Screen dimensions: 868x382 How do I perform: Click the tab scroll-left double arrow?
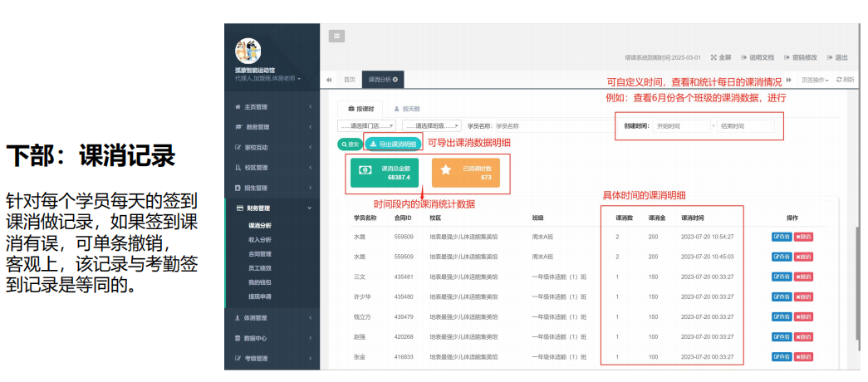point(329,80)
